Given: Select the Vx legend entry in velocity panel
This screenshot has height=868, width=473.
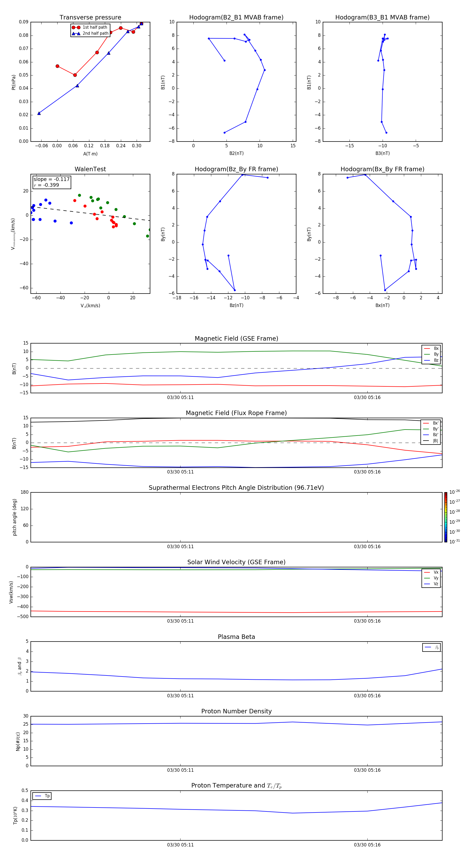Looking at the screenshot, I should (431, 573).
